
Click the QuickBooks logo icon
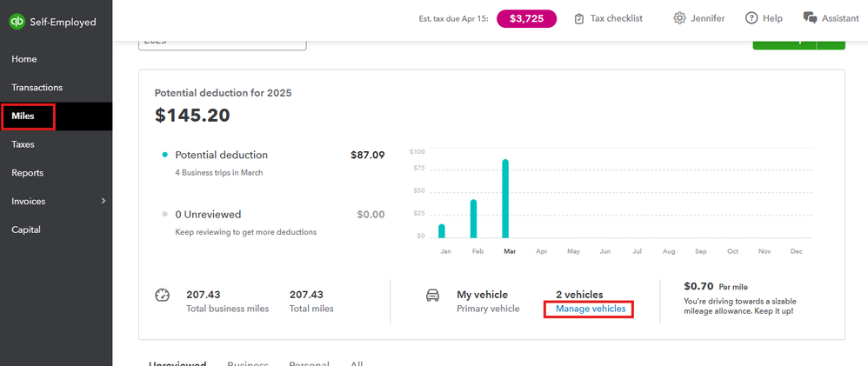tap(17, 22)
